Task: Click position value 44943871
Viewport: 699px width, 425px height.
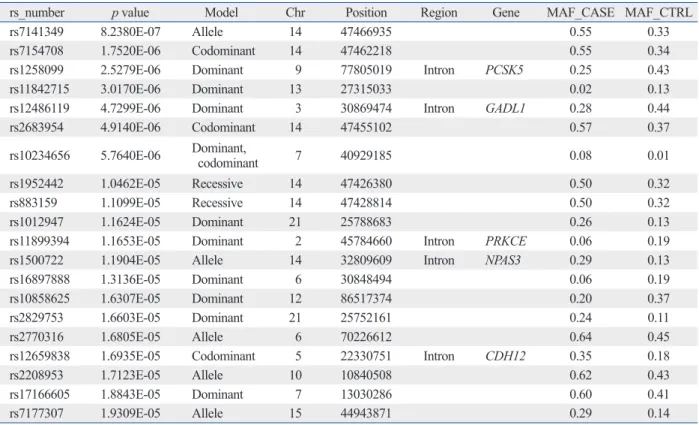Action: coord(366,414)
